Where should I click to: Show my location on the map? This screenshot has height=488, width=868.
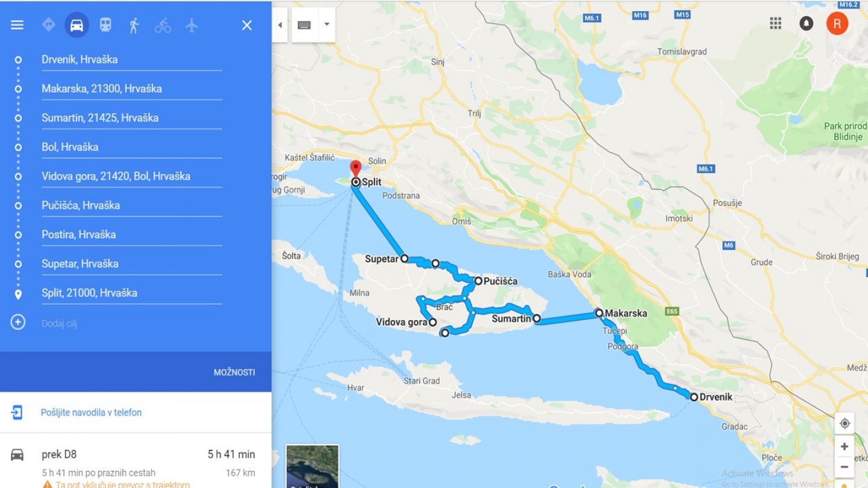844,424
